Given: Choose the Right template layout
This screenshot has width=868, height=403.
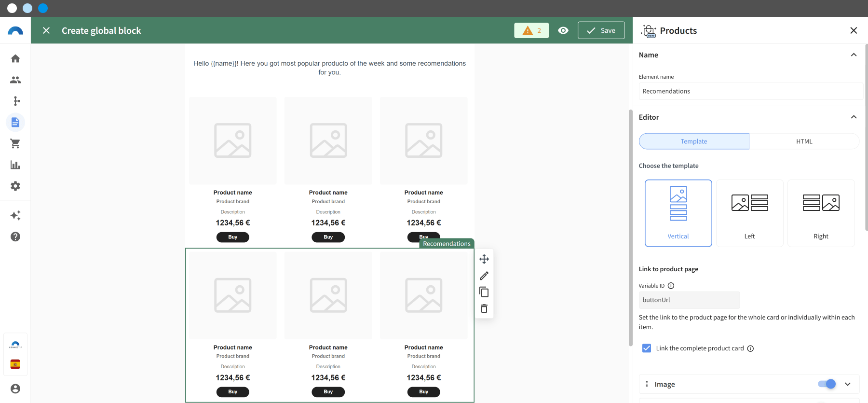Looking at the screenshot, I should [821, 213].
